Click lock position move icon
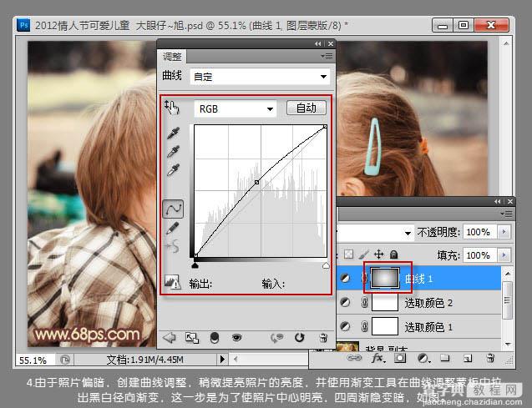 tap(378, 254)
